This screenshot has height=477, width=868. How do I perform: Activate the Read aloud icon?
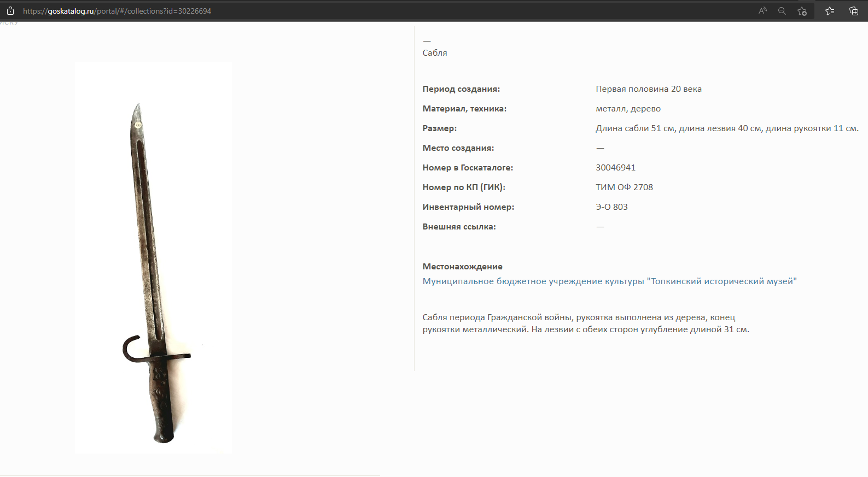point(762,11)
